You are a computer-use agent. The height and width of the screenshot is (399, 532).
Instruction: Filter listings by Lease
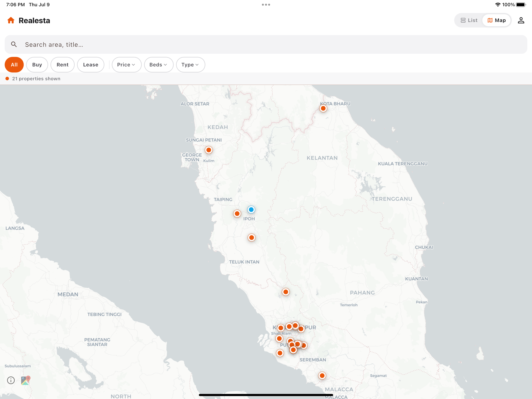[x=91, y=65]
